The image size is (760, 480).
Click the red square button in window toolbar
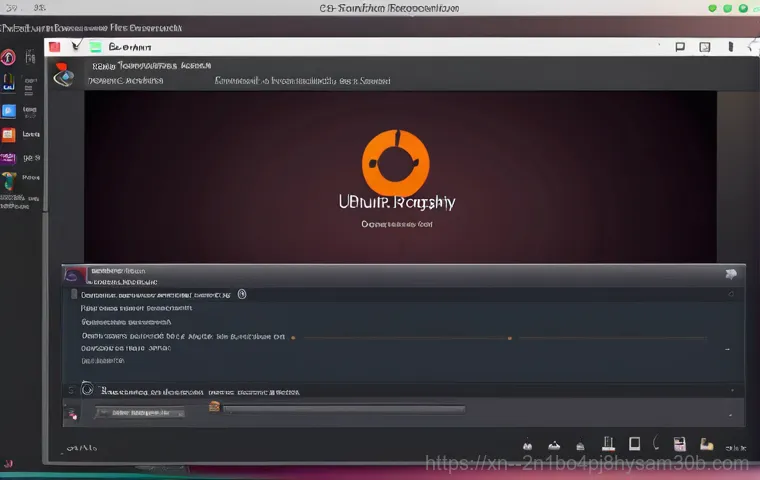pos(54,47)
